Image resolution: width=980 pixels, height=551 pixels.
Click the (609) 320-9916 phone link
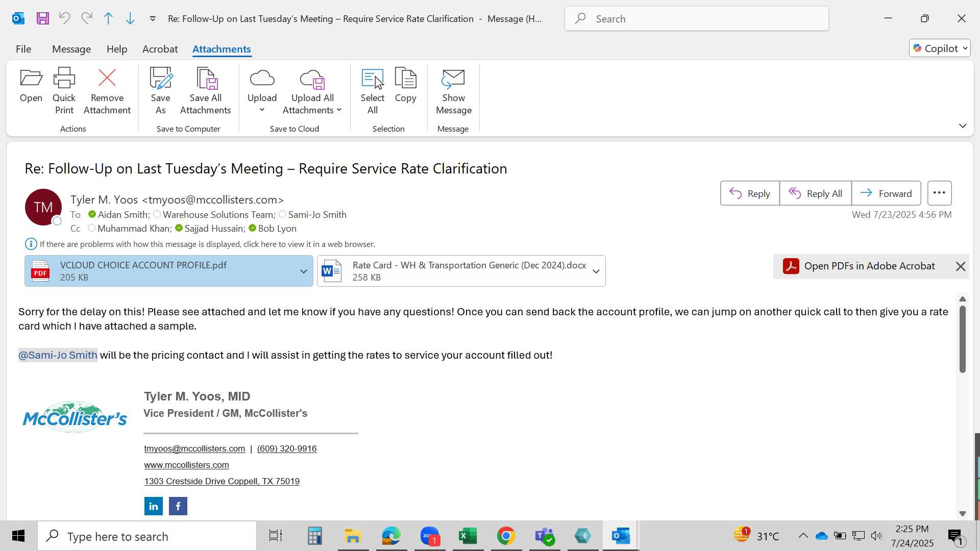click(287, 448)
